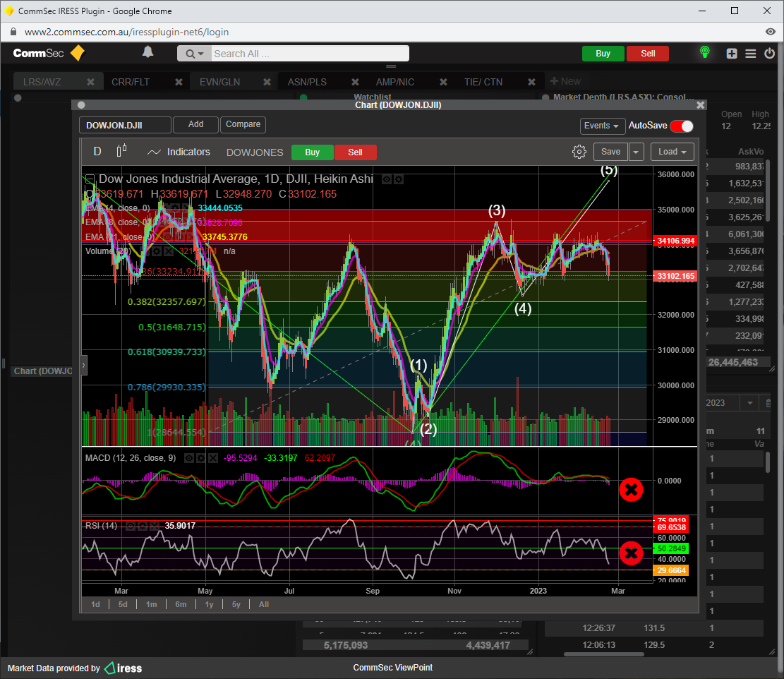The image size is (784, 679).
Task: Open the candlestick chart style selector
Action: 121,151
